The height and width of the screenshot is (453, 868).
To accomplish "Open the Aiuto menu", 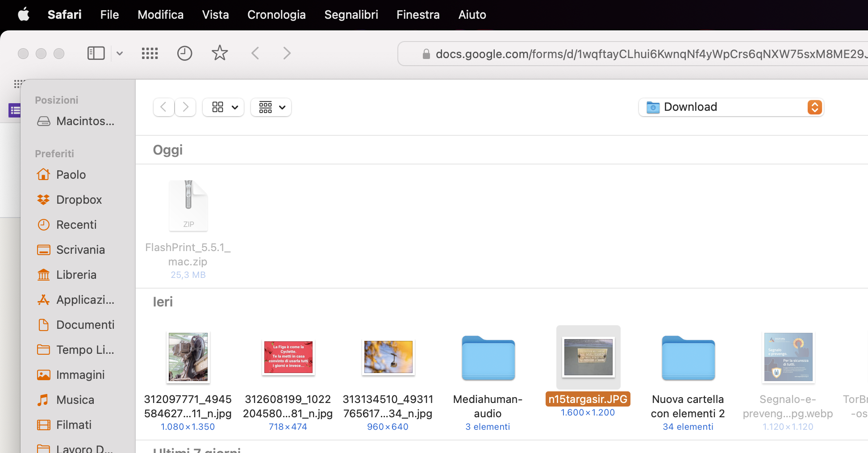I will tap(472, 15).
